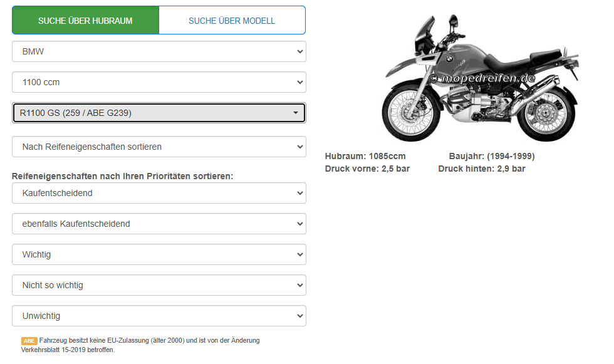Expand the Wichtig priority dropdown

(x=159, y=254)
